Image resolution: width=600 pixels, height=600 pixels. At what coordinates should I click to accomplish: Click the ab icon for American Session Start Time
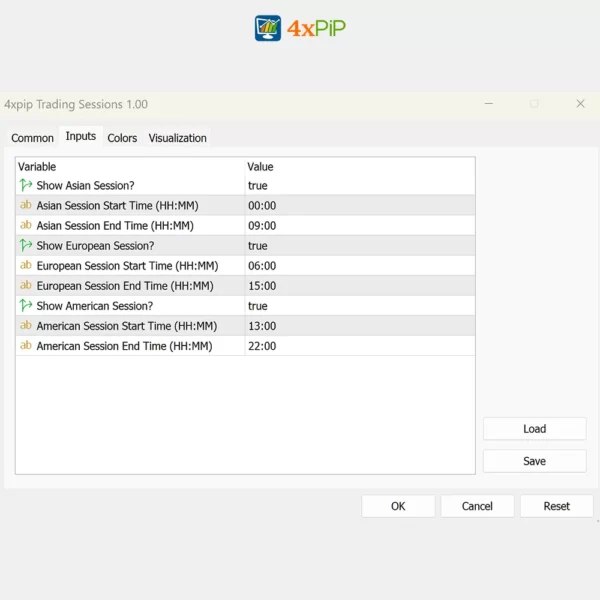point(26,325)
